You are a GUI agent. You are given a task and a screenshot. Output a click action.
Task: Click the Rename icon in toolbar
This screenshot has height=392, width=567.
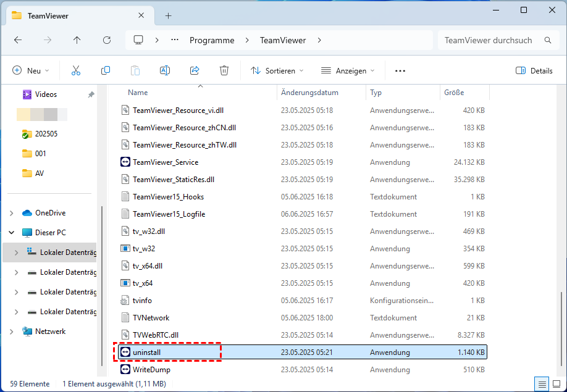point(165,71)
